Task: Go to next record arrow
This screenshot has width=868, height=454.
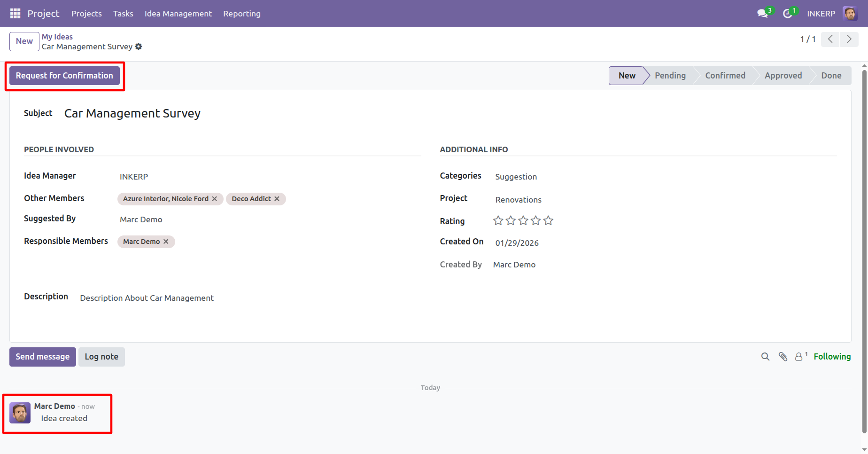Action: click(x=849, y=39)
